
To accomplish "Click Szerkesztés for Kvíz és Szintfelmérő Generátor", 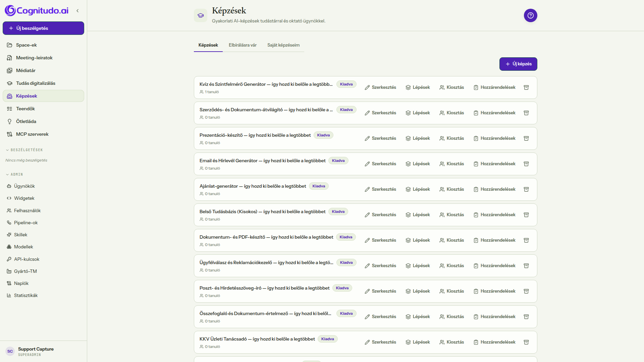I will [380, 87].
